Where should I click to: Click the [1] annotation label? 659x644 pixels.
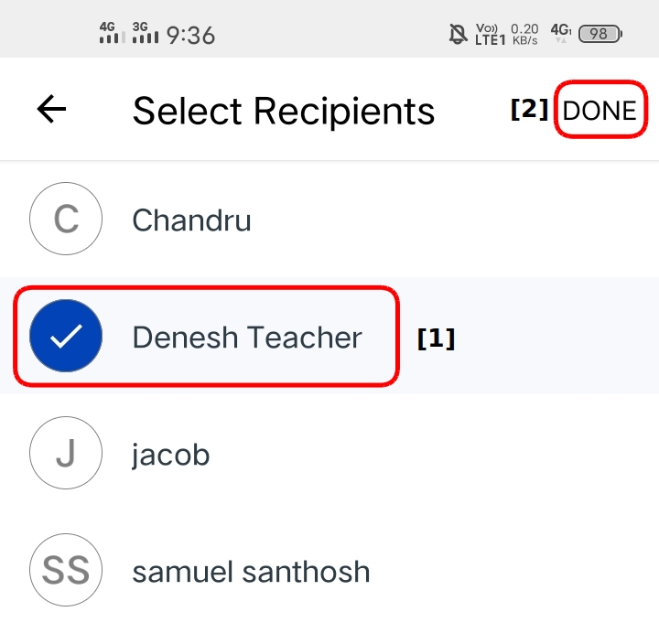[x=436, y=338]
